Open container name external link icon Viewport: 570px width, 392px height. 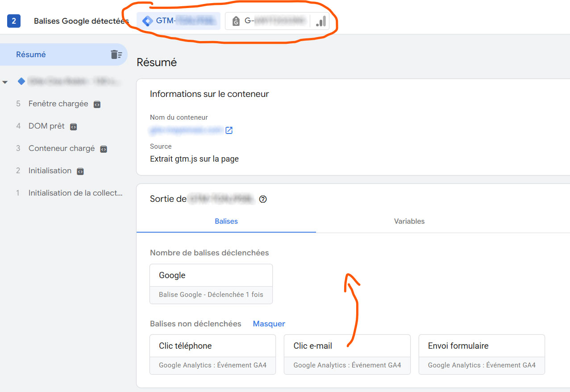pyautogui.click(x=229, y=130)
